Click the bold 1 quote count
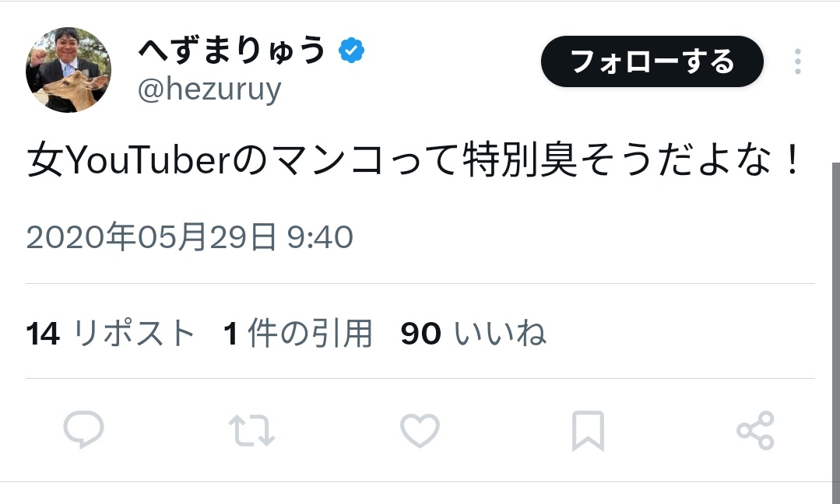 tap(230, 334)
